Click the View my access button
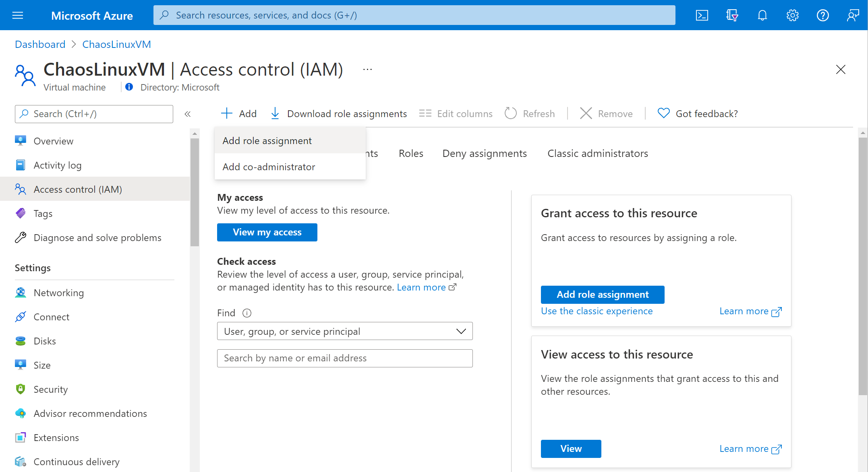Screen dimensions: 868x472 (x=267, y=233)
